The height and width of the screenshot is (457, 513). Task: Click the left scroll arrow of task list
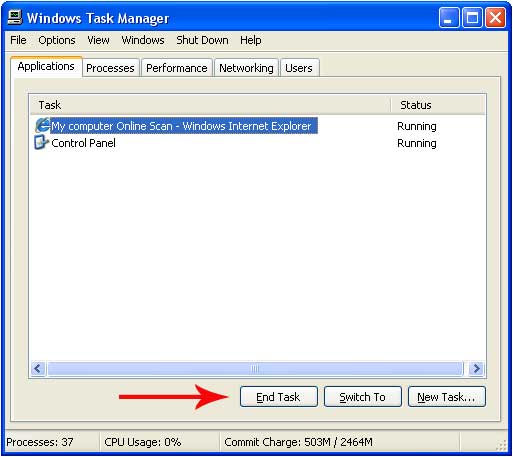pyautogui.click(x=38, y=369)
